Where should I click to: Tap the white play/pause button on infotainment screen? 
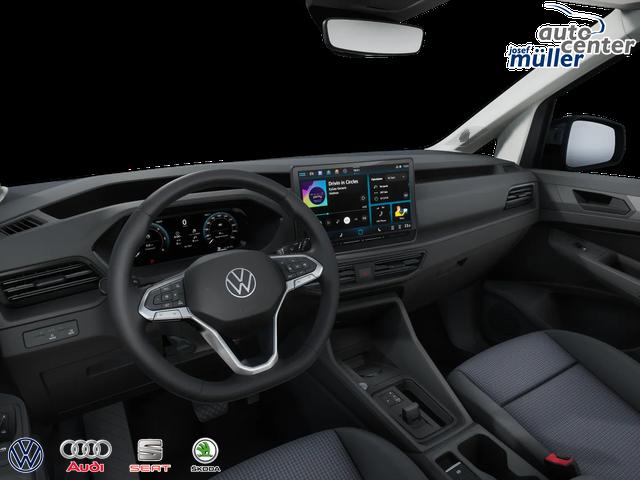click(x=347, y=220)
